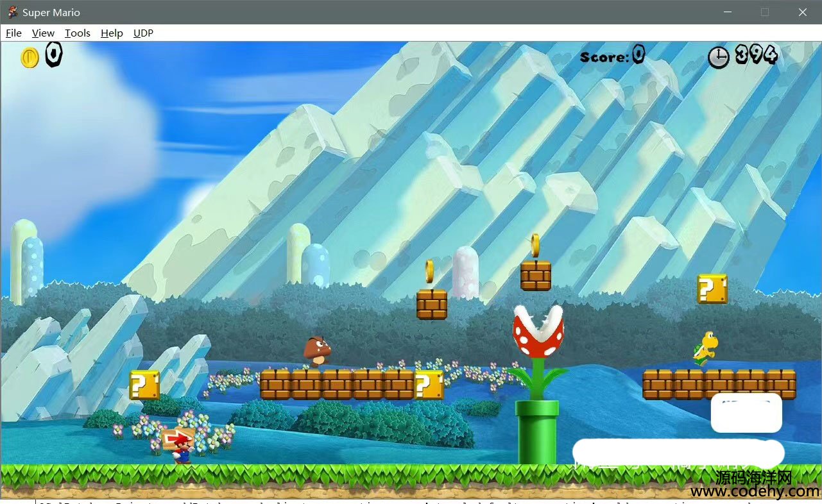The image size is (822, 504).
Task: Click the floating coin above the lower brick
Action: (430, 271)
